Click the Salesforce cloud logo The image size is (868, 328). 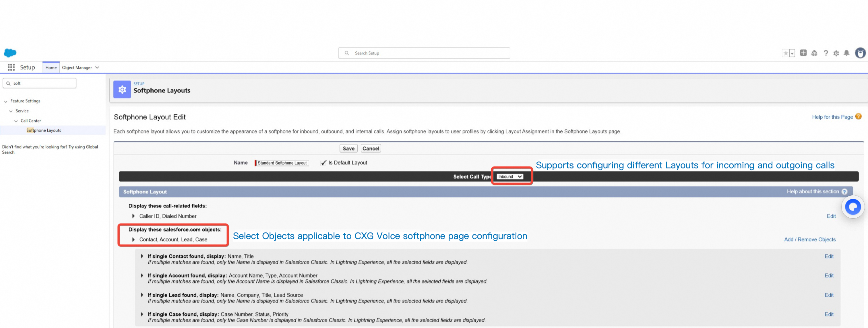10,53
